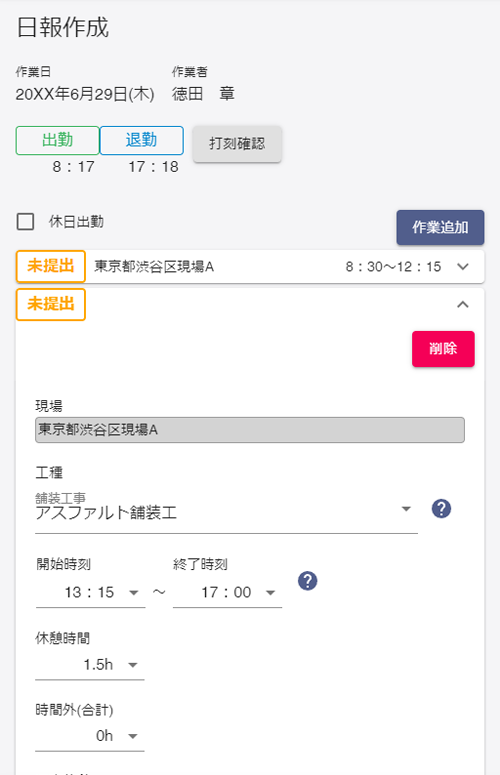500x775 pixels.
Task: Click the 出勤 clock-in button
Action: coord(57,140)
